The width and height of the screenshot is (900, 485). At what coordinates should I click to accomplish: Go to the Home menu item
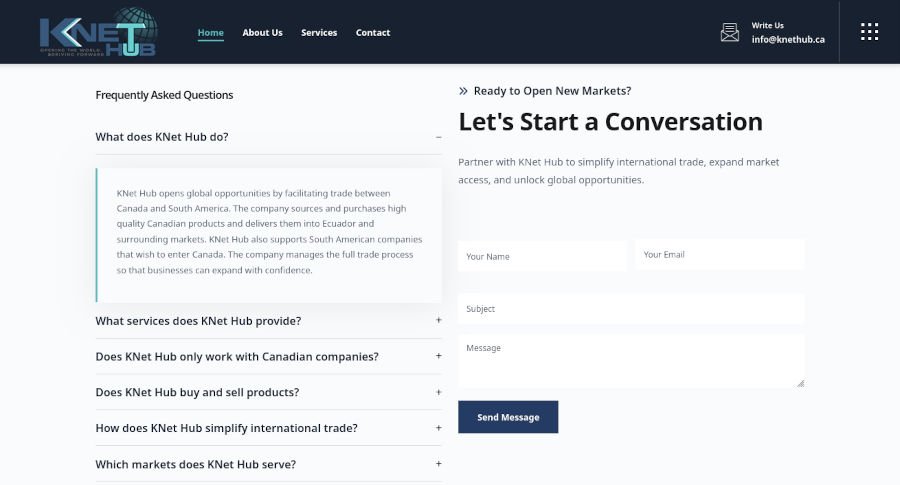tap(211, 33)
